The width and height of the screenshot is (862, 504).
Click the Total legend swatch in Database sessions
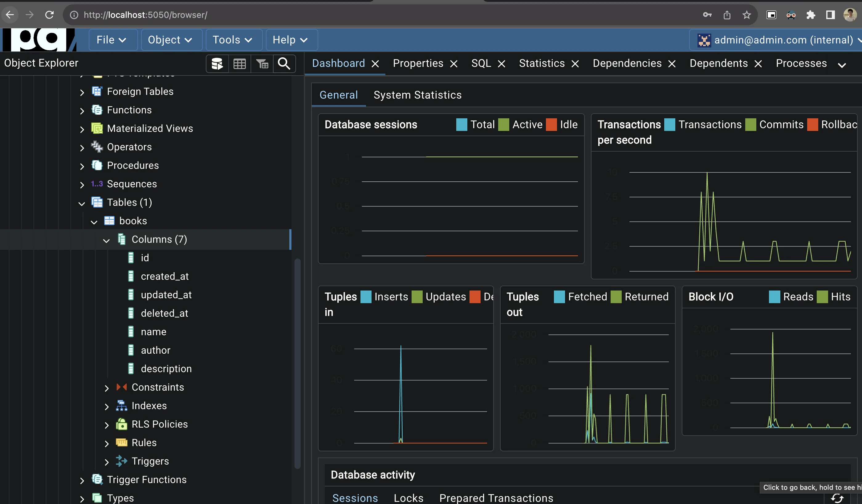tap(461, 124)
